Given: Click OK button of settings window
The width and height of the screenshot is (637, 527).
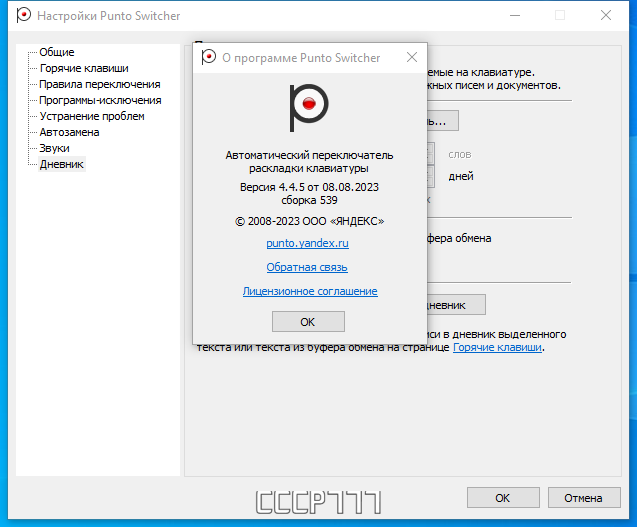Looking at the screenshot, I should pos(503,498).
